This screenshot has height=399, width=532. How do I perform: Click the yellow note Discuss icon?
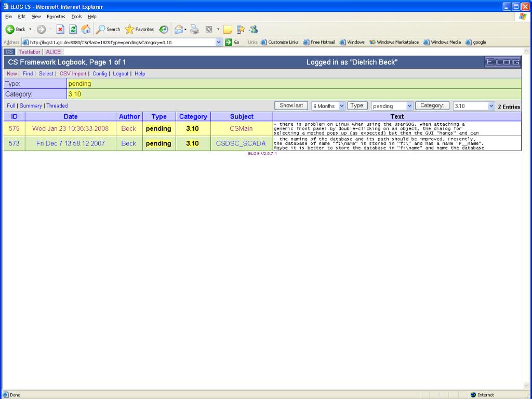click(x=228, y=30)
